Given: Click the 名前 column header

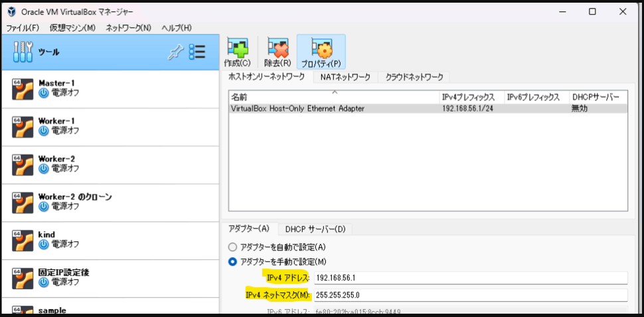Looking at the screenshot, I should (x=334, y=98).
